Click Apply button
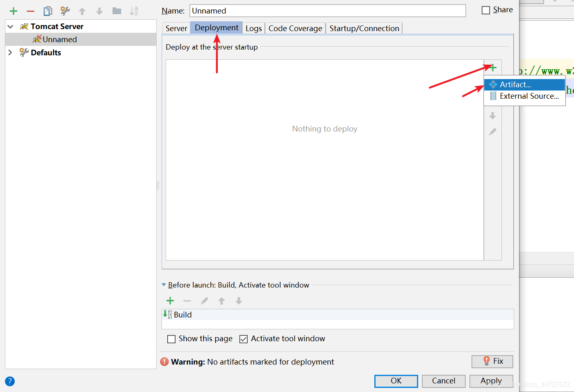574x392 pixels. (491, 381)
